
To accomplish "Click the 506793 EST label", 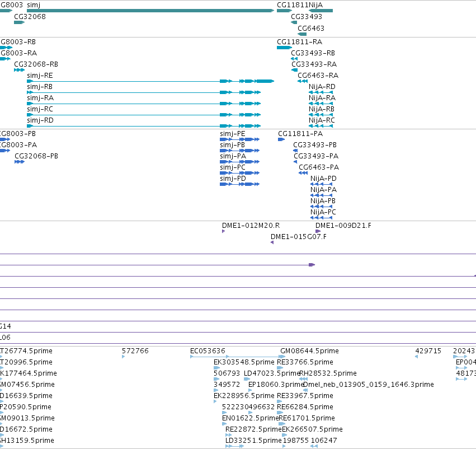I will (x=227, y=373).
